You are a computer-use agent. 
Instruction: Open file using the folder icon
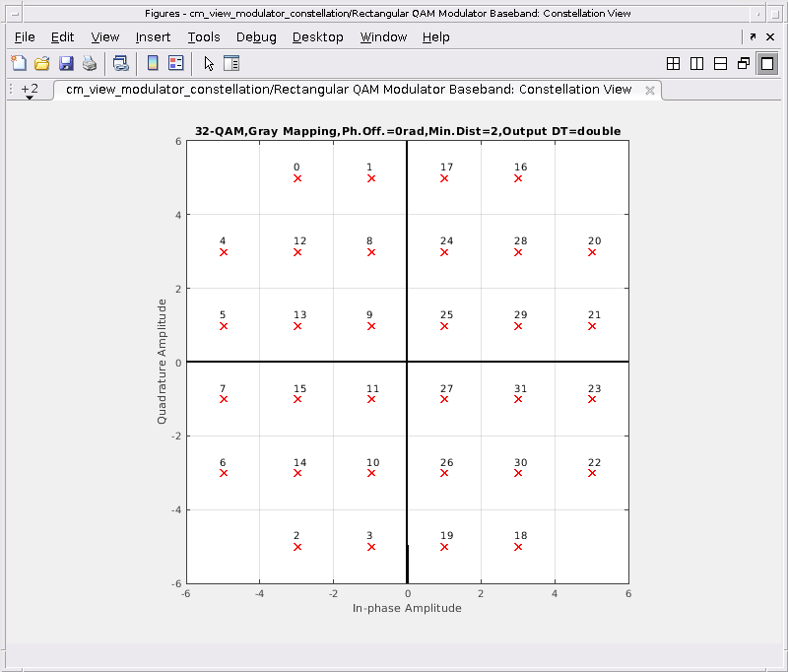[x=42, y=63]
